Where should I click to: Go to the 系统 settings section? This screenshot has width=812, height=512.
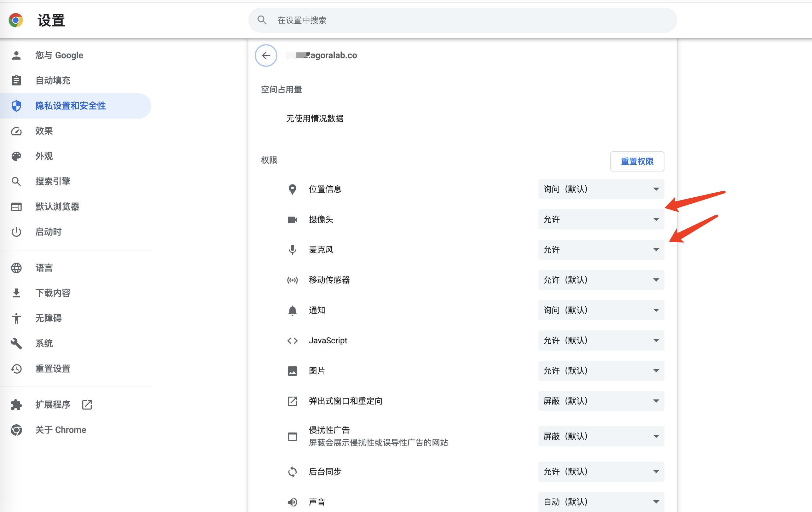click(x=76, y=344)
